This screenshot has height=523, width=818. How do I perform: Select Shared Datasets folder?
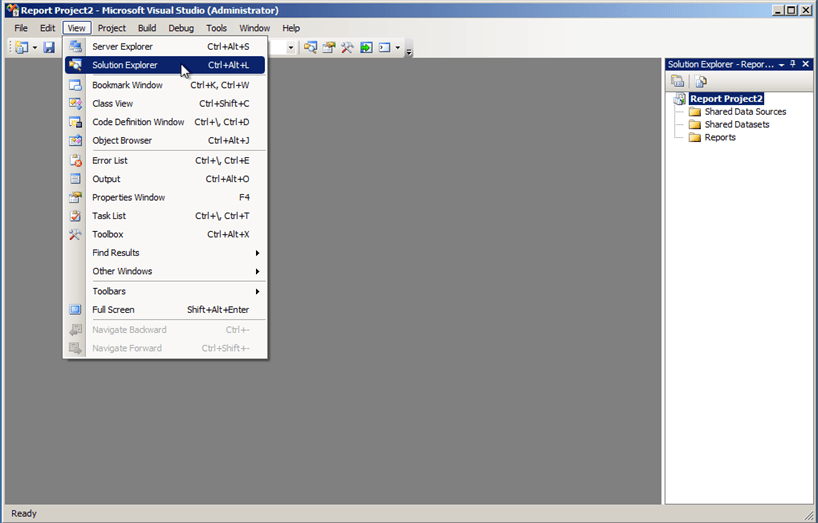[x=737, y=125]
